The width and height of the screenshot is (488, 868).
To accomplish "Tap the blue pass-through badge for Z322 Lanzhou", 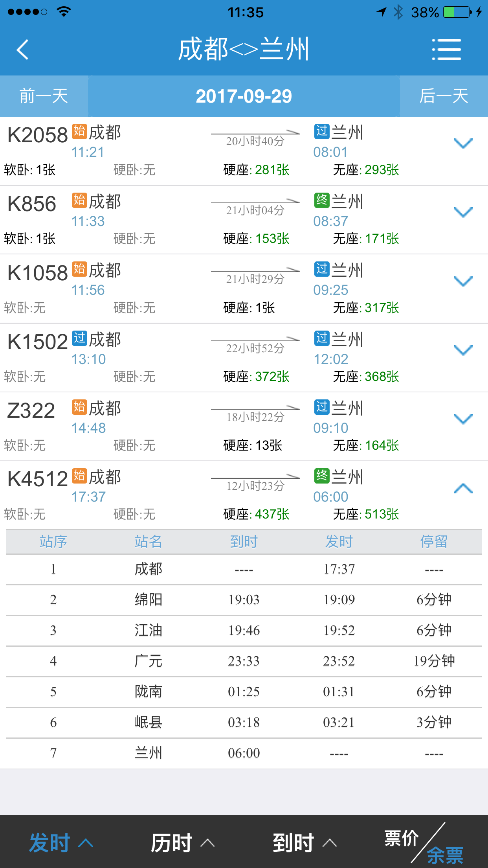I will pos(322,407).
